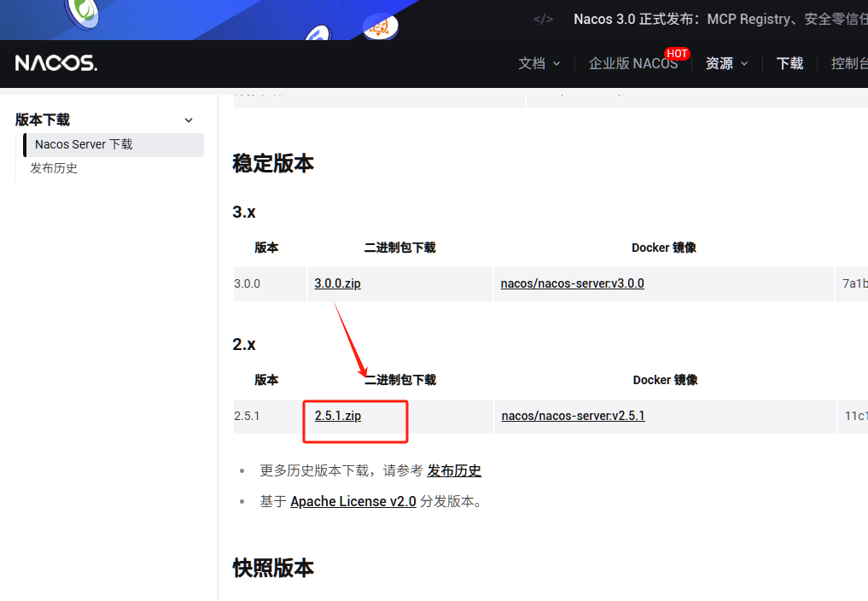Select Nacos Server 下载 in sidebar
Viewport: 868px width, 601px height.
(114, 144)
